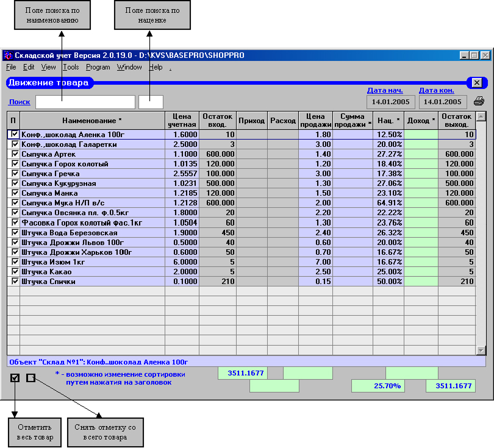Image resolution: width=494 pixels, height=448 pixels.
Task: Sort by the Сумма продажи column header
Action: tap(353, 120)
